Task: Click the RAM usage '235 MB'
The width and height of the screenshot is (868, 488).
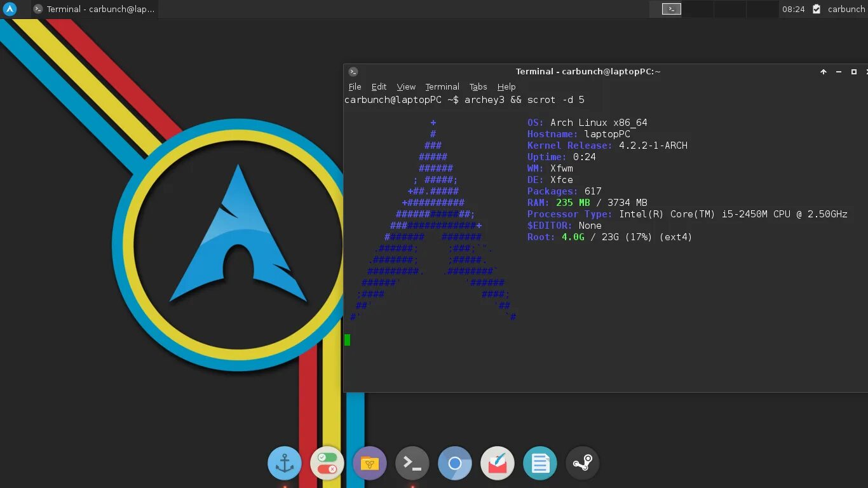Action: [x=573, y=203]
